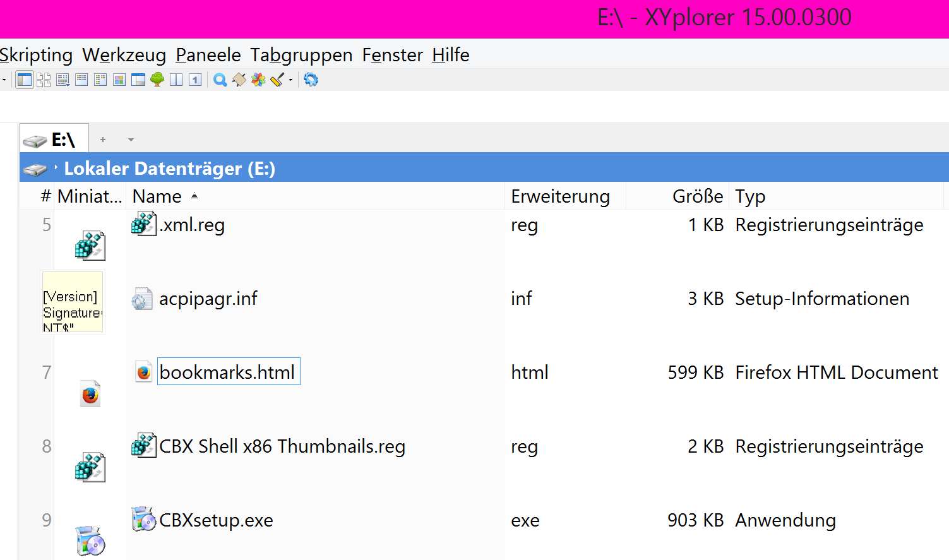
Task: Sort by the Größe column header
Action: 697,196
